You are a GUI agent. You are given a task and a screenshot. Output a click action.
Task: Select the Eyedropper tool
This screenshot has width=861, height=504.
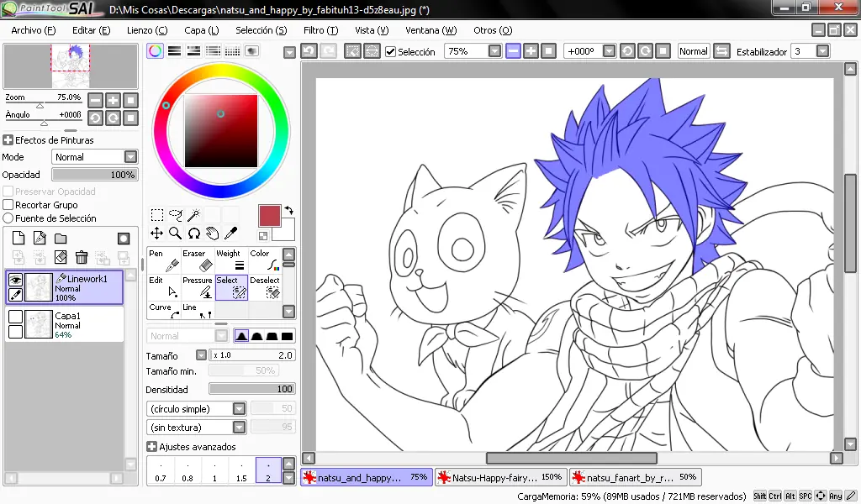pos(231,233)
